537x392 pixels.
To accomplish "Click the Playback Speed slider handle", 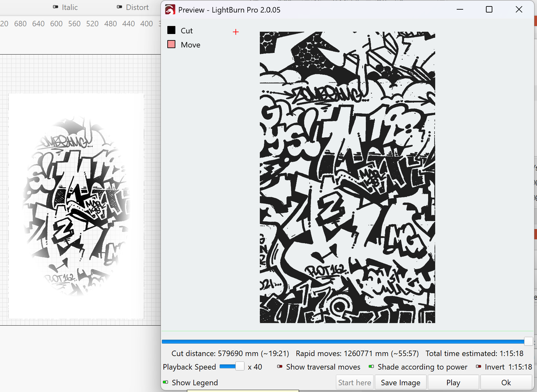I will pyautogui.click(x=240, y=366).
